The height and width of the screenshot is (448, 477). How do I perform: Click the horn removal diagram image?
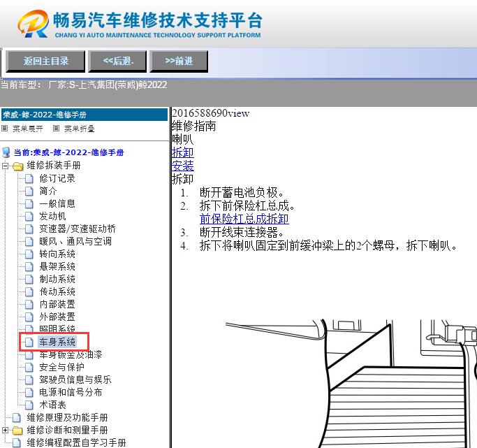[351, 384]
